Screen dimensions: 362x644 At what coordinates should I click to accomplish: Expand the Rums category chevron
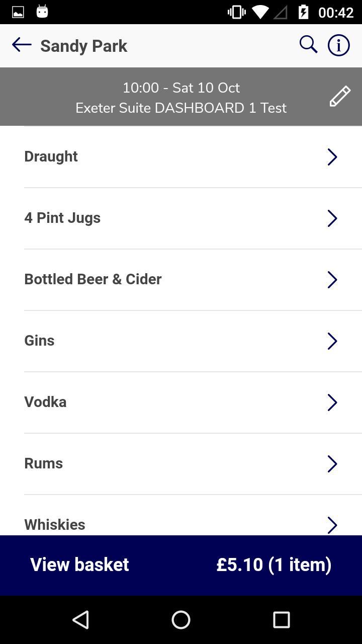click(332, 464)
